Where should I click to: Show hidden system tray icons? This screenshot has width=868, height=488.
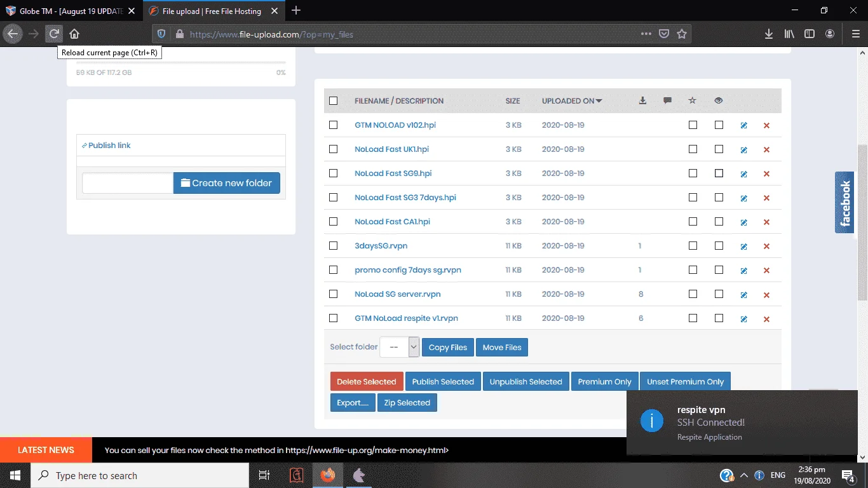pos(743,475)
